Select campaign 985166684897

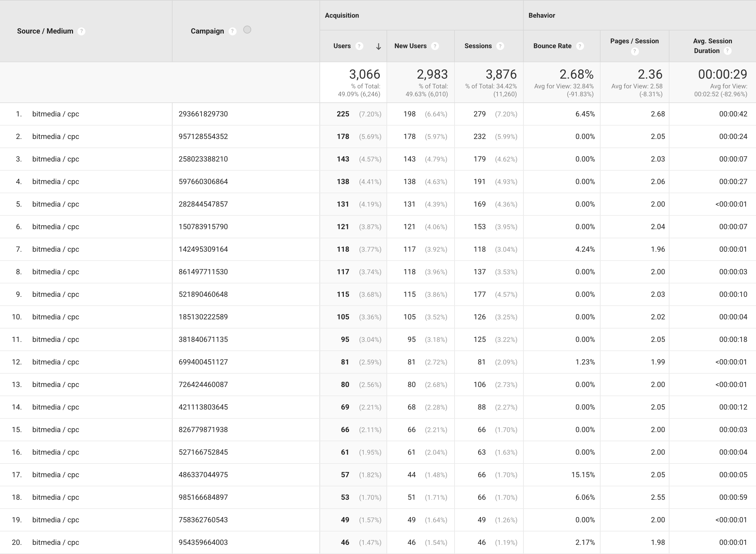click(203, 497)
